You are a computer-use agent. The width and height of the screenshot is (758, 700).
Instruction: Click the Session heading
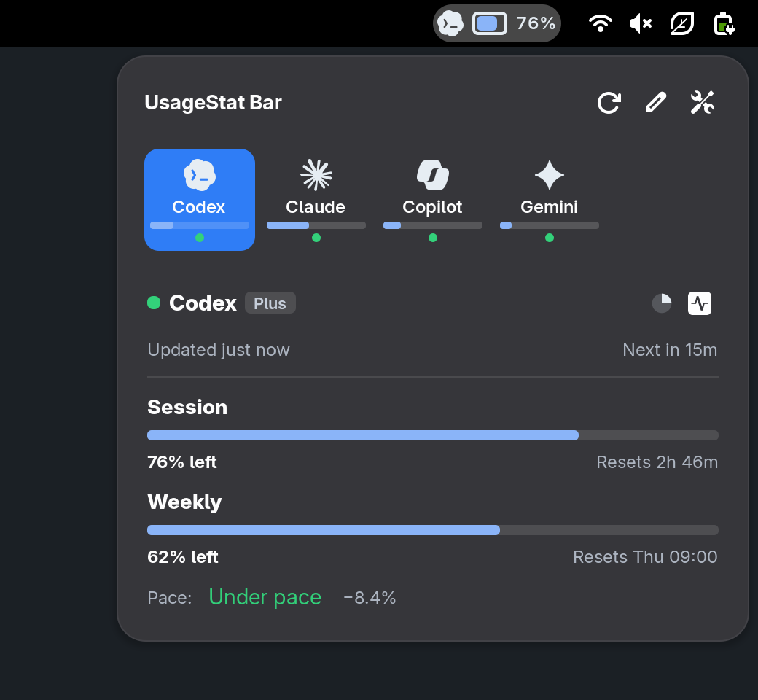point(187,408)
